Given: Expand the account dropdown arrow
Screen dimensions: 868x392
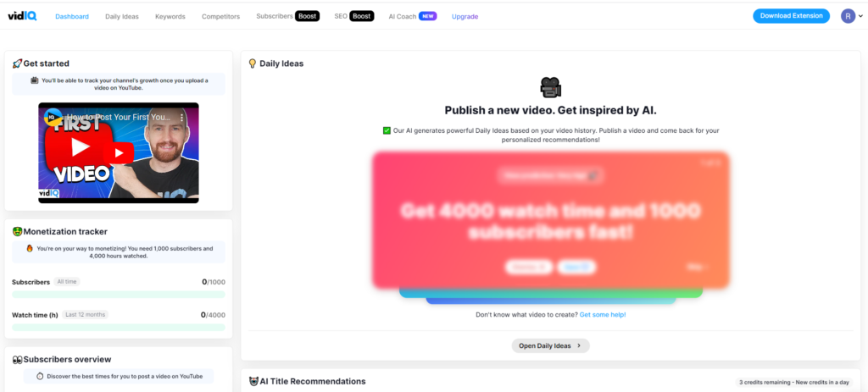Looking at the screenshot, I should (860, 17).
